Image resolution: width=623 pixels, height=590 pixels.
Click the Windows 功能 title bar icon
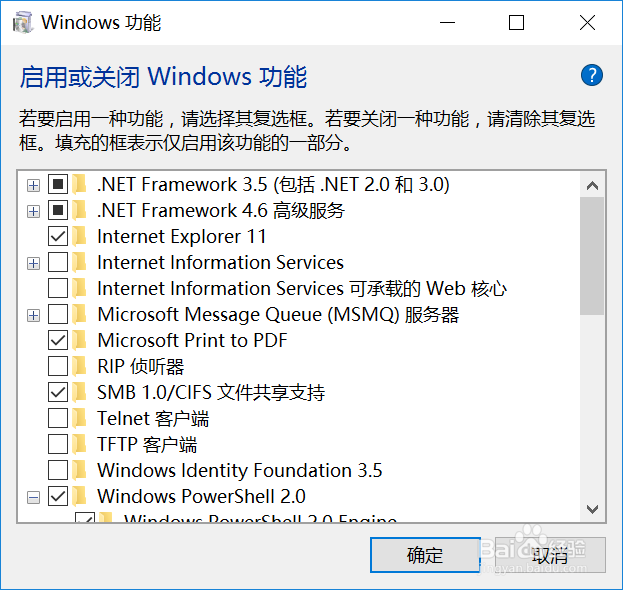coord(22,23)
